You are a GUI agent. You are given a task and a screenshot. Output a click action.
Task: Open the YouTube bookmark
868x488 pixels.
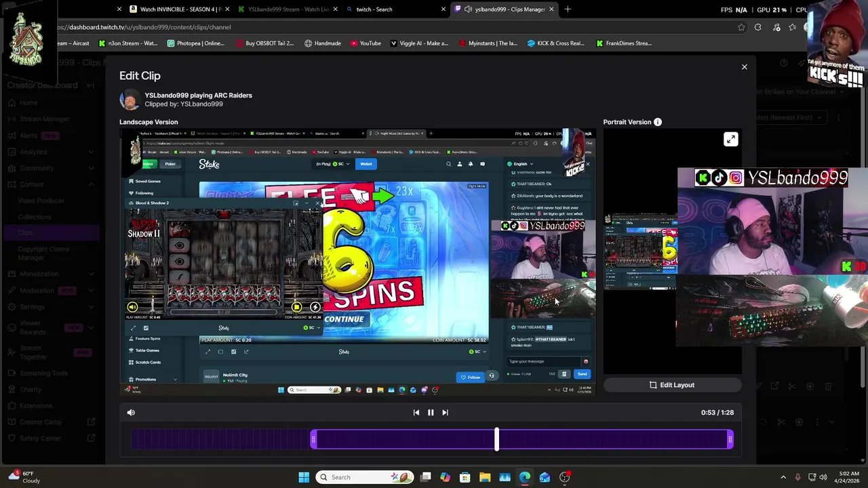[x=366, y=43]
